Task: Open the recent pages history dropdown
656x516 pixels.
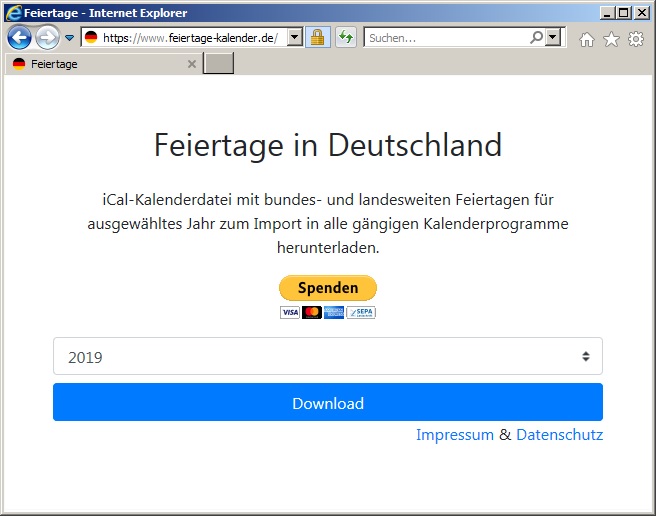Action: [x=69, y=38]
